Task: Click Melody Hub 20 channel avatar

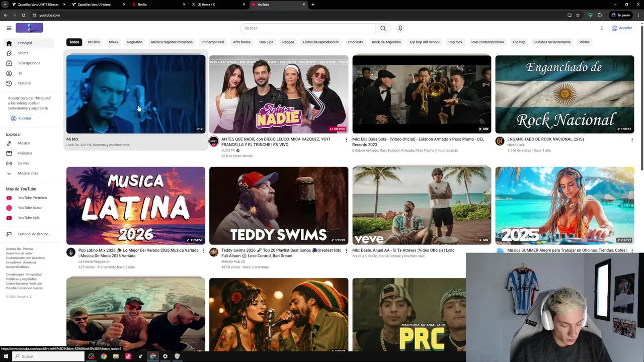Action: pyautogui.click(x=214, y=252)
